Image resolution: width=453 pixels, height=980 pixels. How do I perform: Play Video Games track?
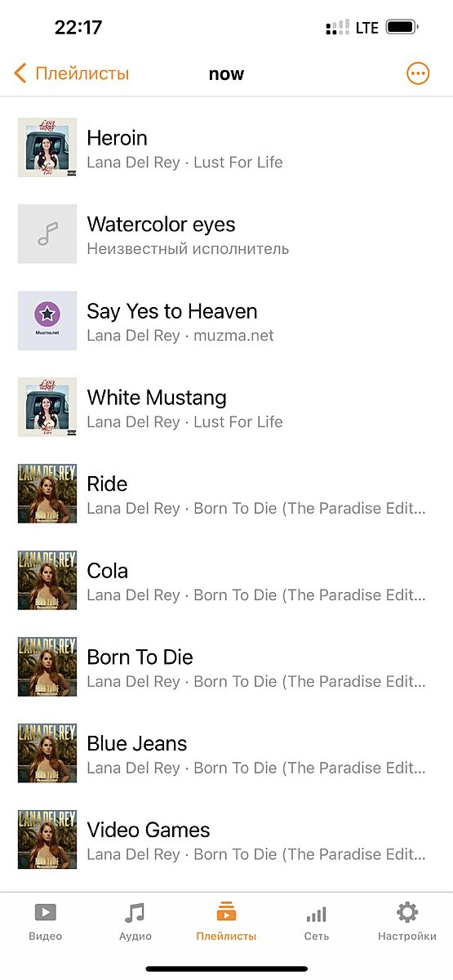[x=226, y=840]
